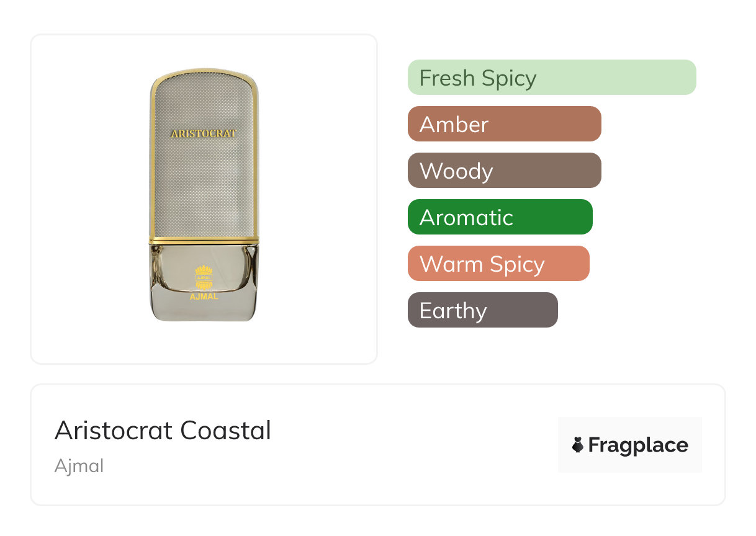This screenshot has width=756, height=536.
Task: Open the Fragplace logo wordmark
Action: (x=637, y=445)
